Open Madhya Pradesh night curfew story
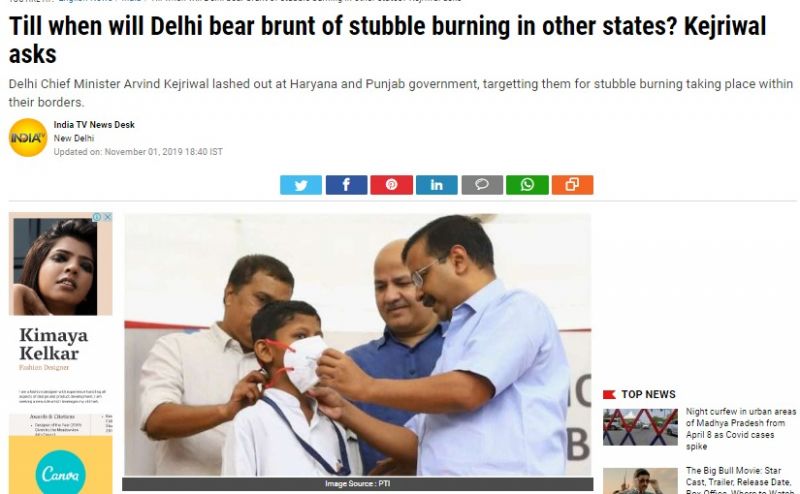Viewport: 800px width, 494px height. (740, 429)
